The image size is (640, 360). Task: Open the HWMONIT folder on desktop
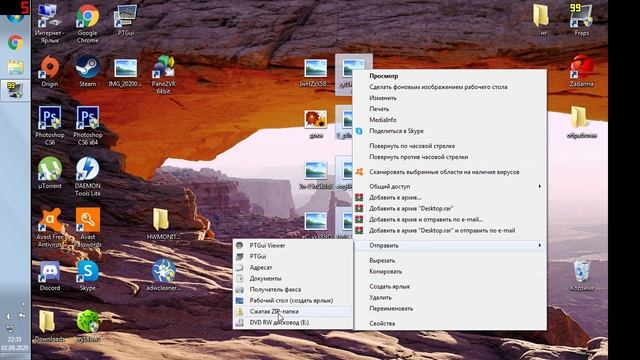pyautogui.click(x=163, y=224)
